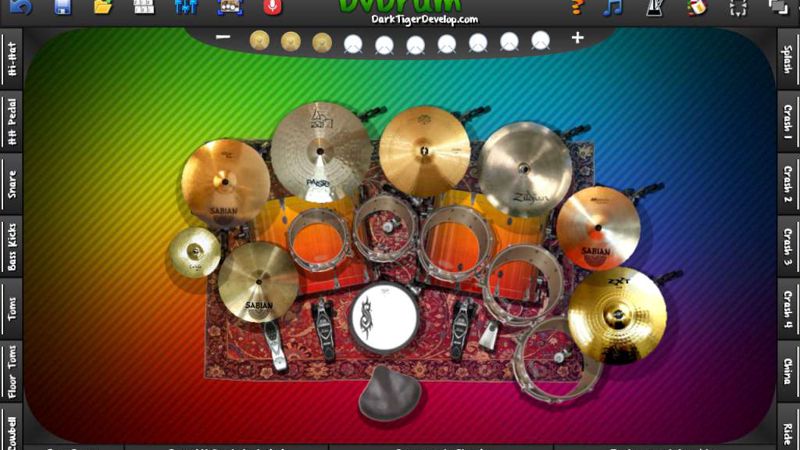The image size is (800, 450).
Task: Open the Floor Toms side tab
Action: (11, 371)
